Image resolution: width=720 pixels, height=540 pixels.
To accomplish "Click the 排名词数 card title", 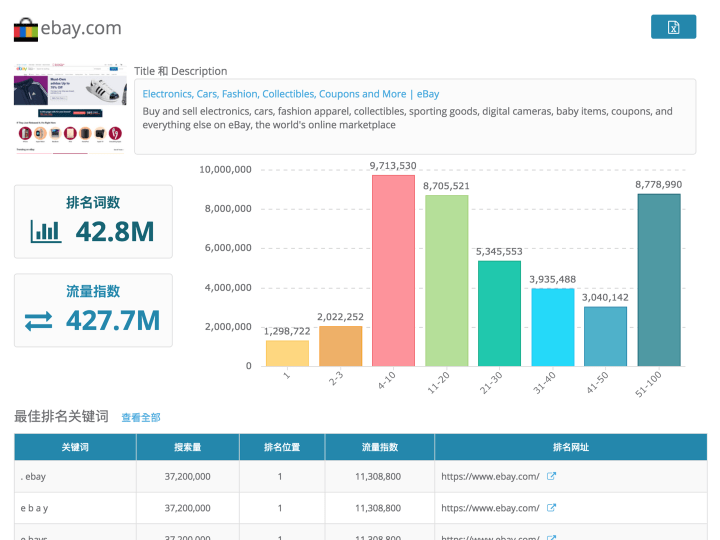I will [93, 202].
